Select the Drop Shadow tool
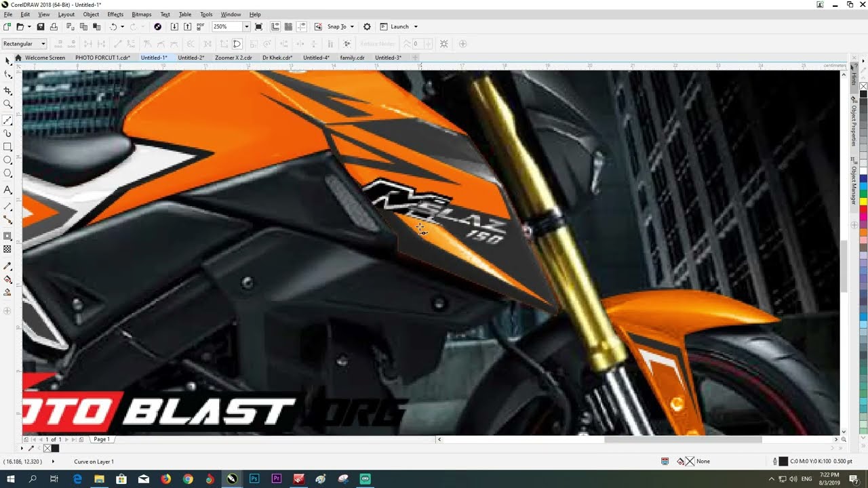 coord(7,236)
